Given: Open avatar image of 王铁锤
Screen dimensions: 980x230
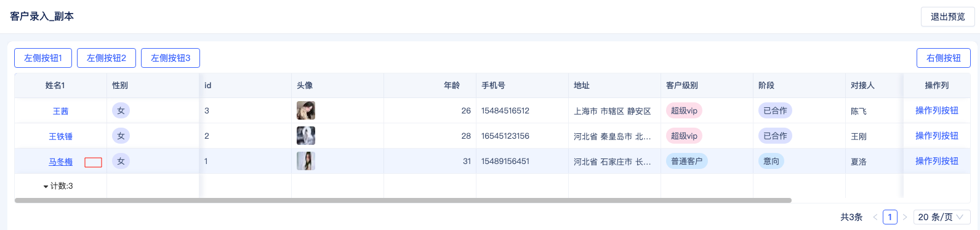Looking at the screenshot, I should click(306, 136).
